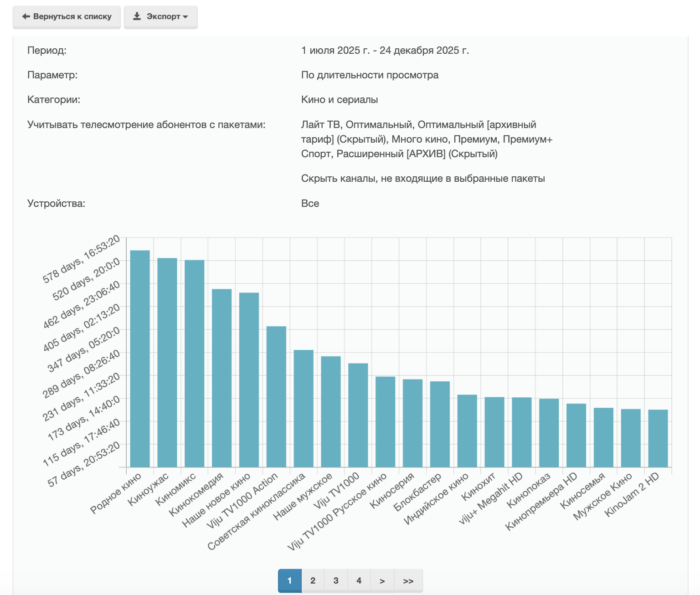Viewport: 700px width, 595px height.
Task: Select the Советская киноклассика bar
Action: click(x=303, y=408)
